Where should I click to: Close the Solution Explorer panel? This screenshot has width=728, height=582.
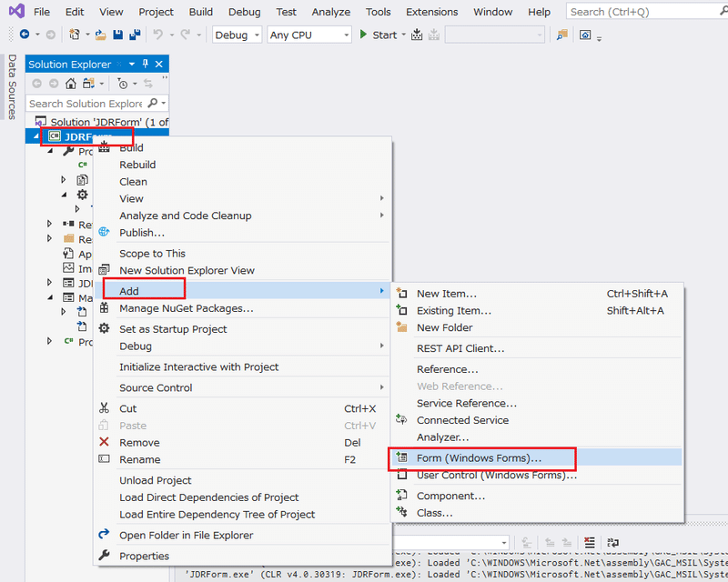pyautogui.click(x=158, y=64)
